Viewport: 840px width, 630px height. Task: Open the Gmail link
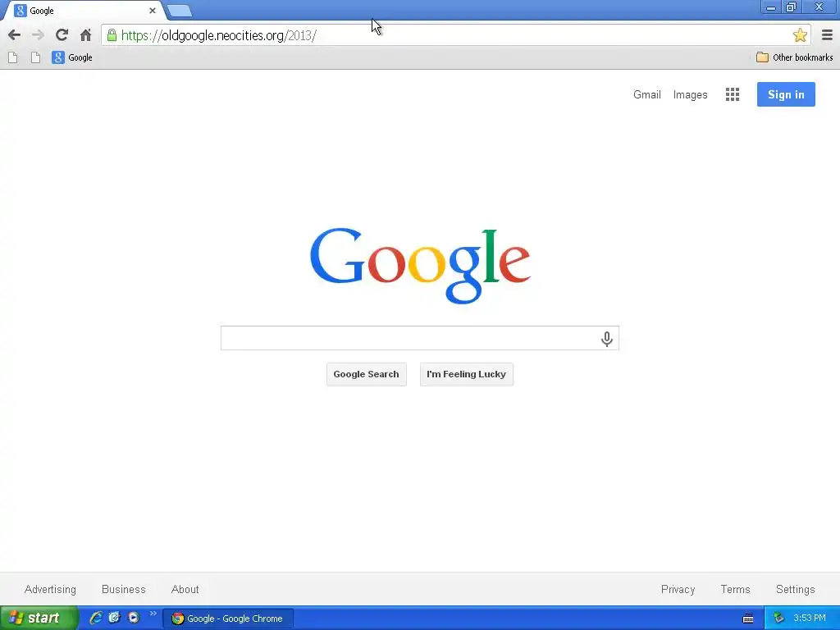point(647,95)
